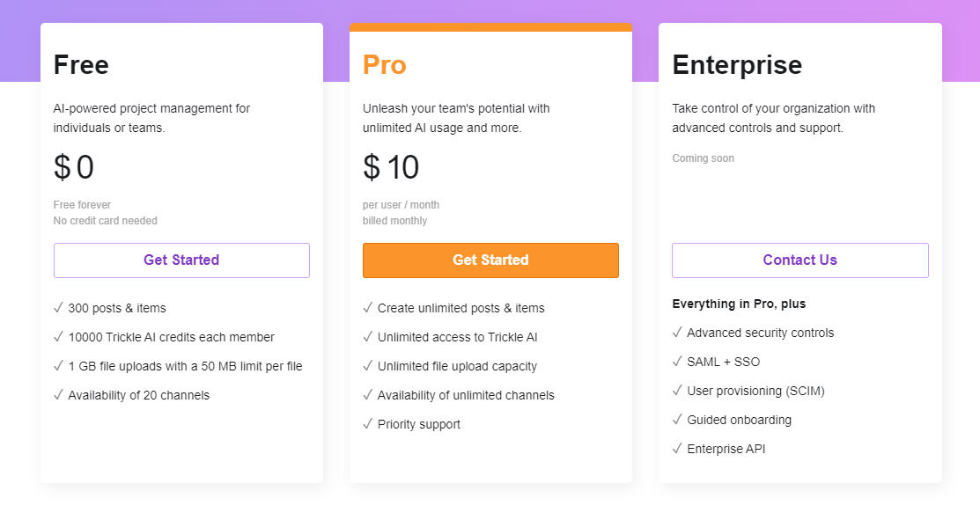
Task: Click the Everything in Pro, plus text
Action: point(739,304)
